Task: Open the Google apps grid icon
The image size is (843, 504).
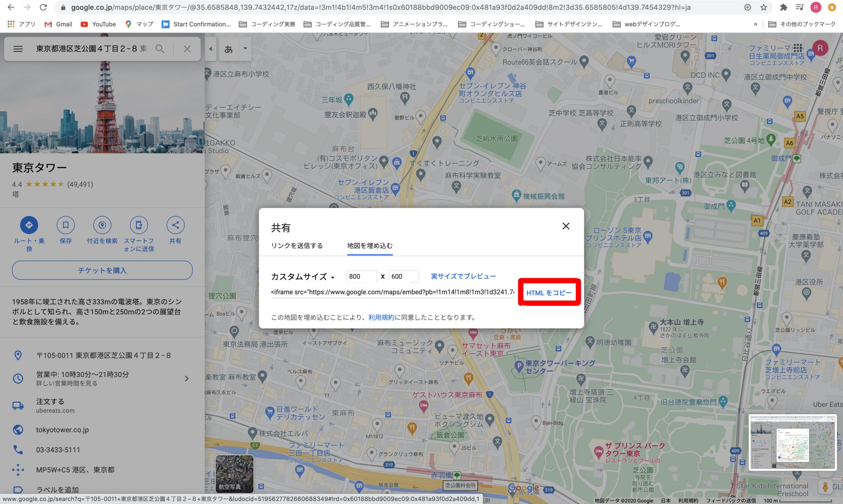Action: coord(798,48)
